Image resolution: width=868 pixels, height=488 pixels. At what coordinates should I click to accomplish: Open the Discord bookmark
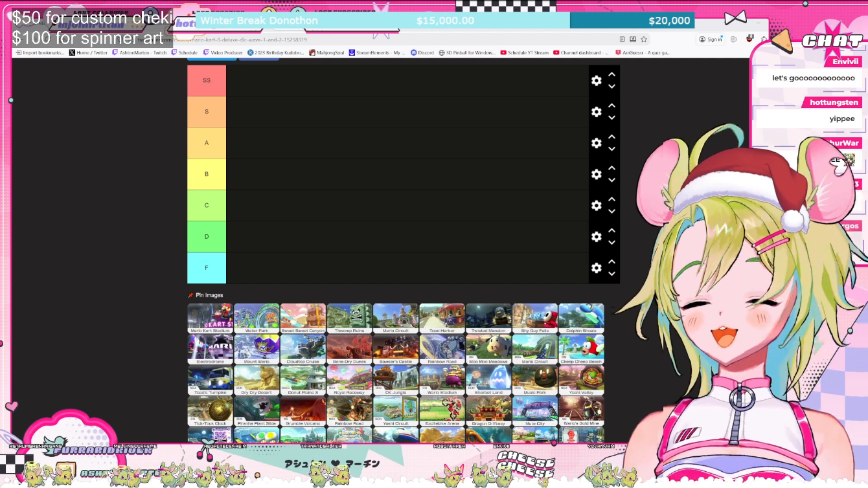click(422, 52)
